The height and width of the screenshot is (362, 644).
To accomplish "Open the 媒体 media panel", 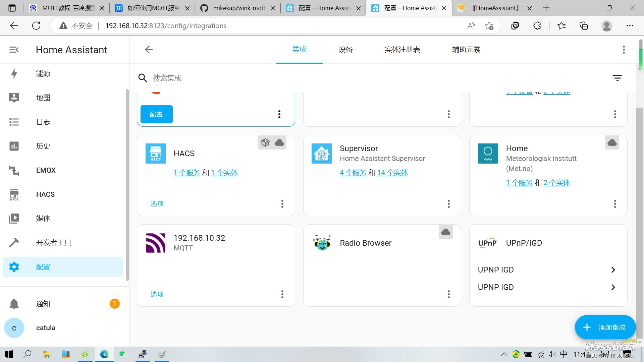I will coord(63,219).
